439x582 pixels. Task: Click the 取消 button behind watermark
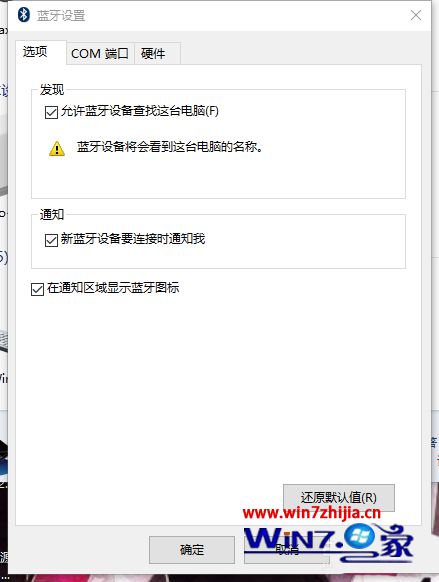[x=287, y=550]
